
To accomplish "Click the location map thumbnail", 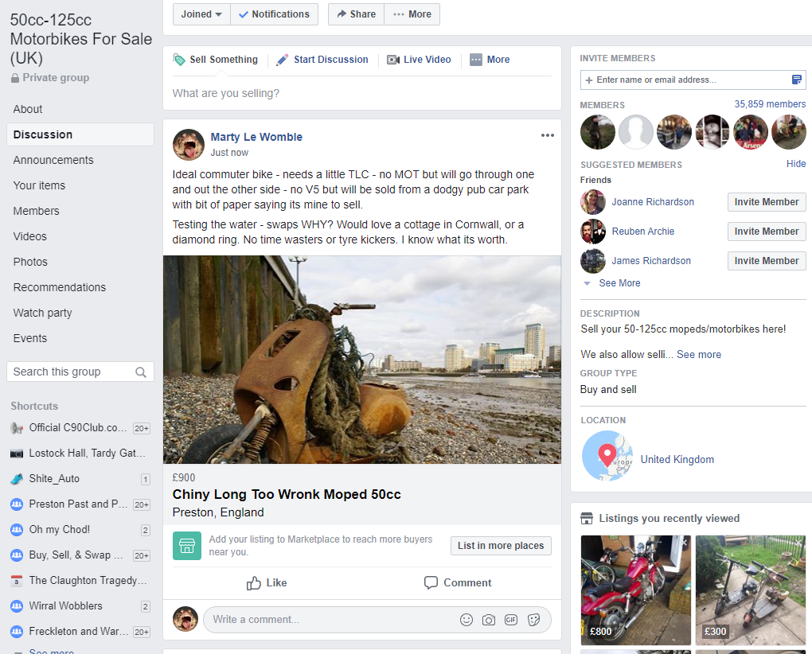I will click(607, 456).
